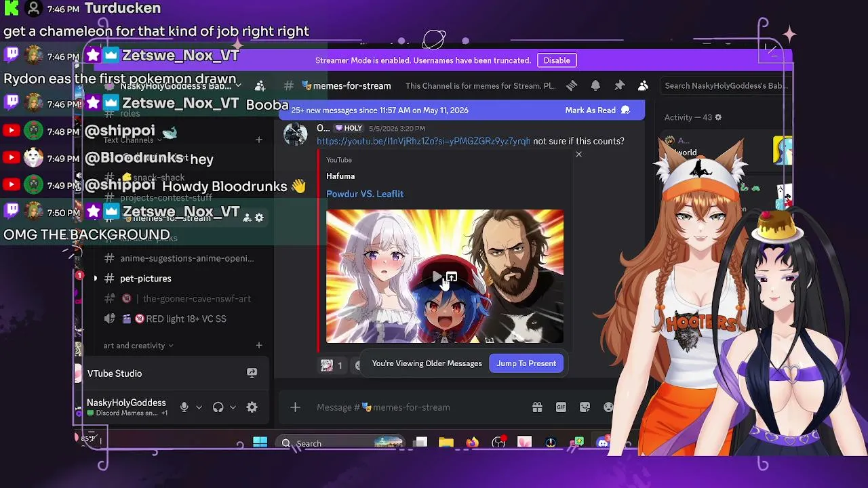Viewport: 868px width, 488px height.
Task: Click Mark As Read
Action: click(x=597, y=110)
